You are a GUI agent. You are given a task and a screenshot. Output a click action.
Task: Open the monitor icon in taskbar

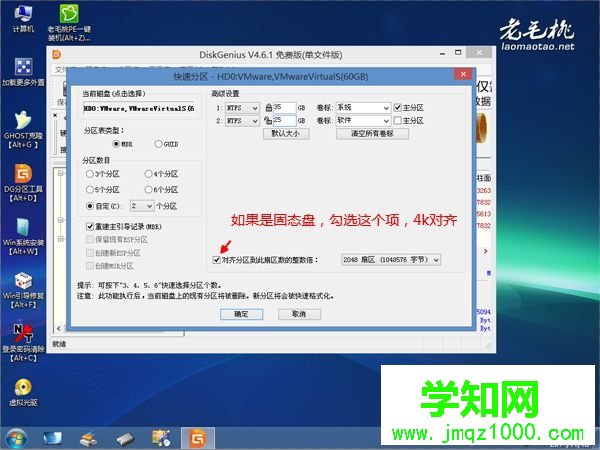[x=52, y=439]
